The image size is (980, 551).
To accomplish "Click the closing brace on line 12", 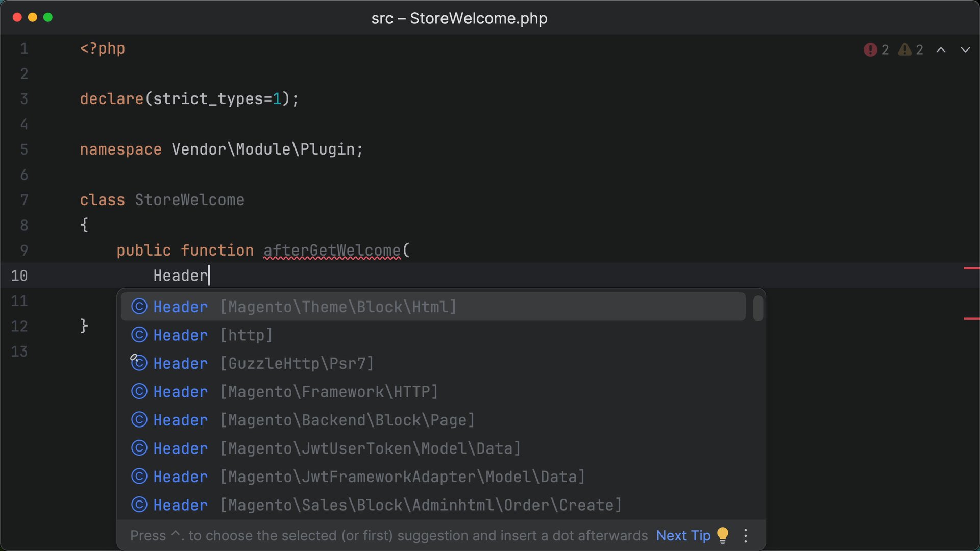I will (x=84, y=325).
